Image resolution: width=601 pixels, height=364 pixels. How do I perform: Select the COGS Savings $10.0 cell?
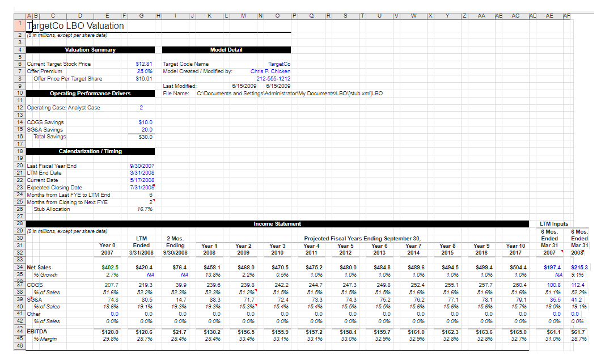point(142,122)
